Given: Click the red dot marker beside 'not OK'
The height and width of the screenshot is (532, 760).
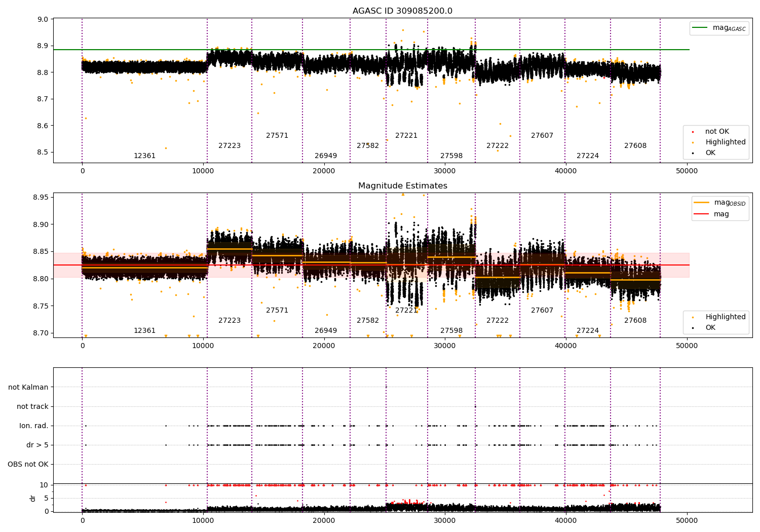Looking at the screenshot, I should pyautogui.click(x=693, y=132).
